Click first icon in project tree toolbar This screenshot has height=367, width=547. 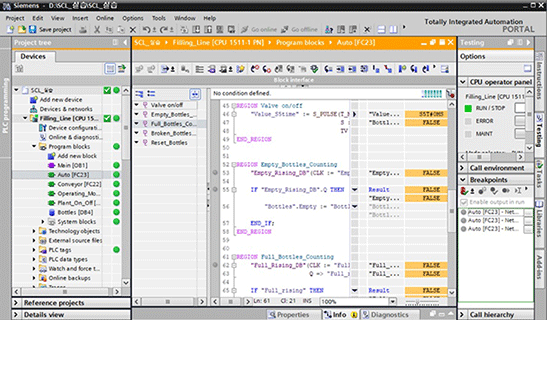(19, 69)
